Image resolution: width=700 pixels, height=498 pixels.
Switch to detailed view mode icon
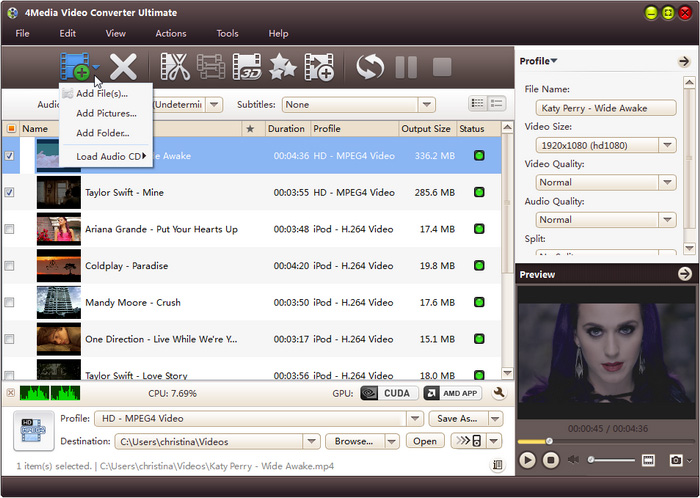[x=496, y=104]
